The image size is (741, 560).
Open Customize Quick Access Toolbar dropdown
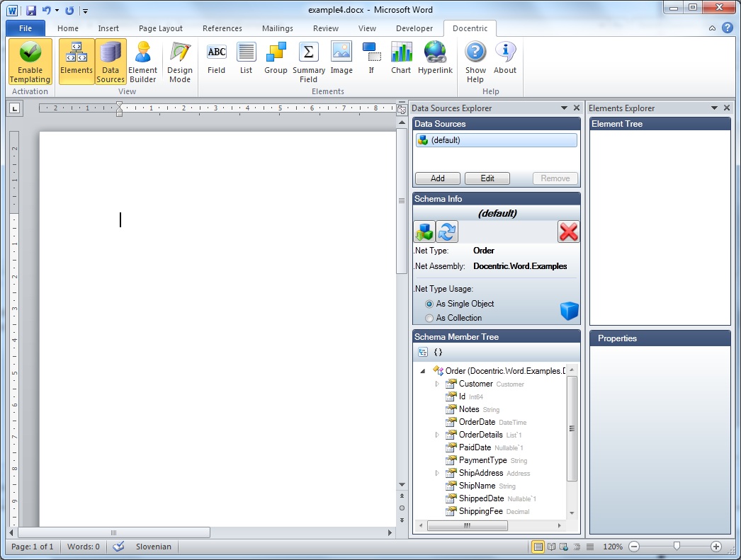click(x=85, y=11)
